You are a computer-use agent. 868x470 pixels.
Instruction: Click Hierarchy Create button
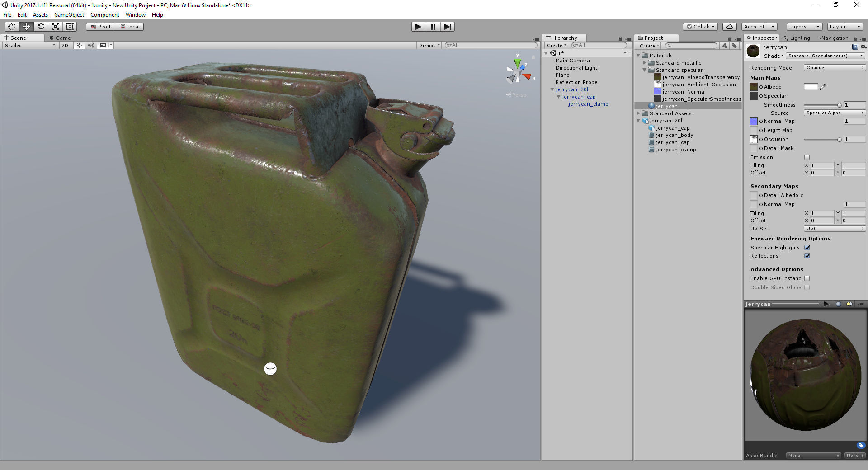click(x=557, y=46)
